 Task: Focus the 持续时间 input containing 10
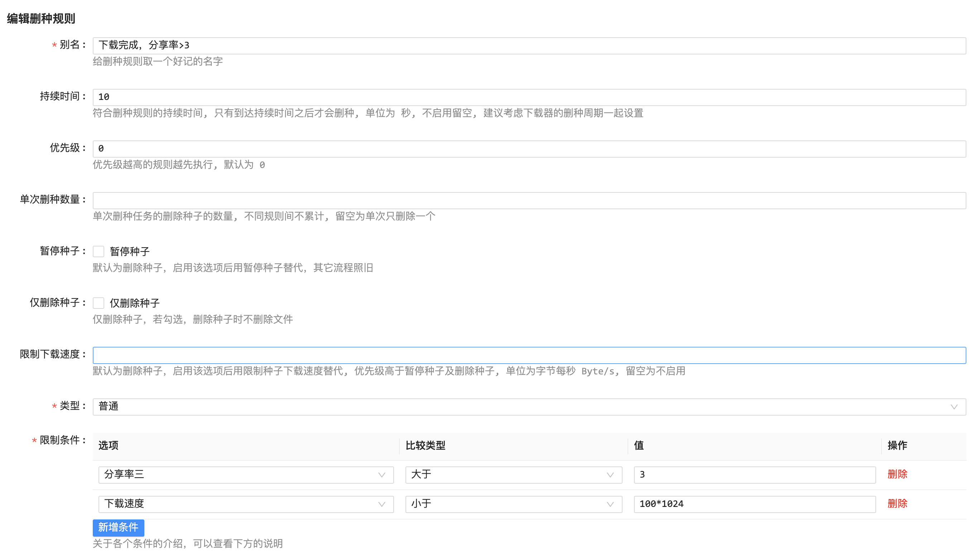529,97
